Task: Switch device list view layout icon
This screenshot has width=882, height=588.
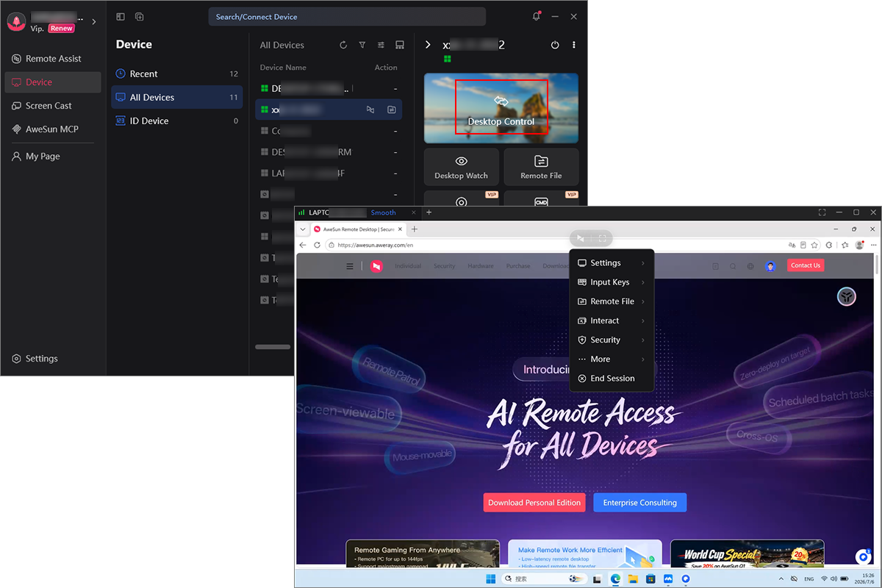Action: coord(400,46)
